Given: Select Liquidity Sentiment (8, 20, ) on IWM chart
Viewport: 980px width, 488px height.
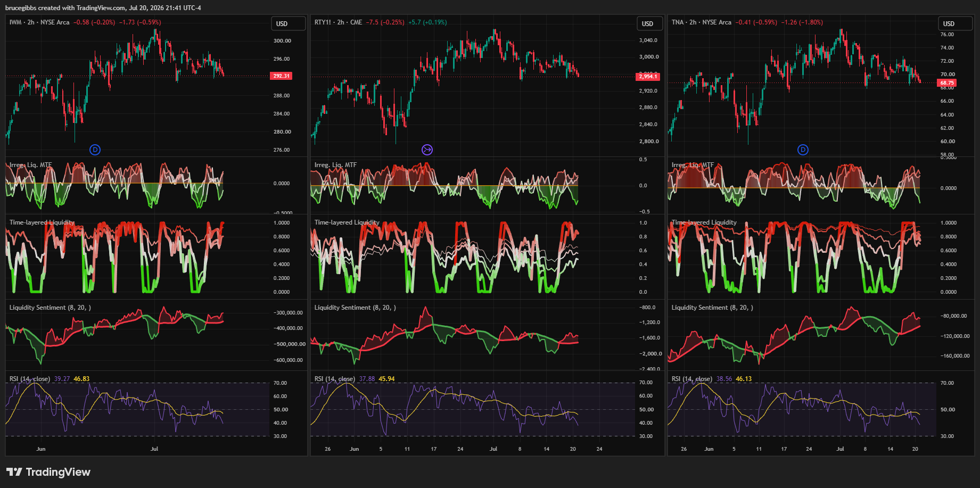Looking at the screenshot, I should point(50,308).
